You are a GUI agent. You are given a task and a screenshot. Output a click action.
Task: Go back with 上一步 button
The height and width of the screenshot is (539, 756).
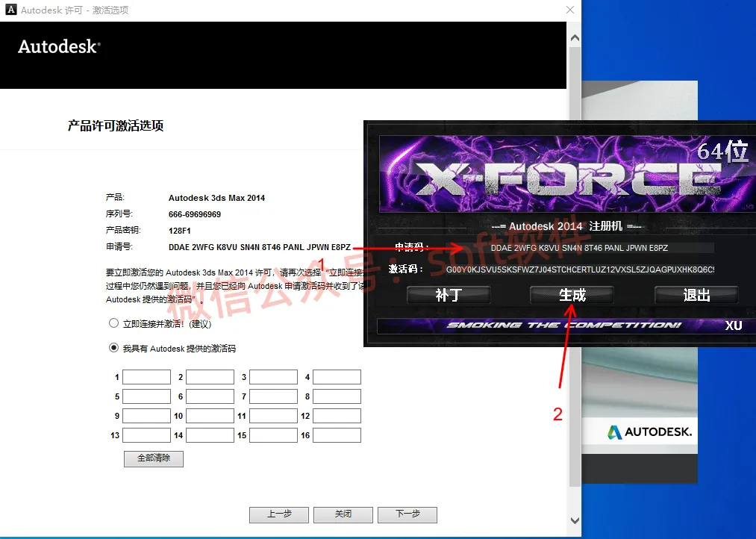tap(279, 514)
